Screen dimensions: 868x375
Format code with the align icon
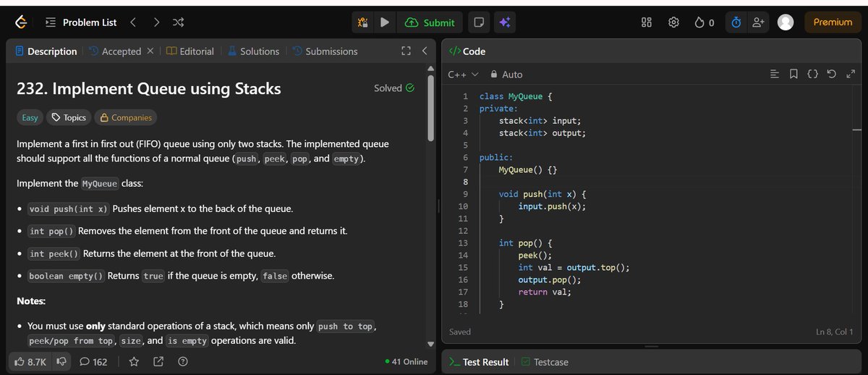775,74
